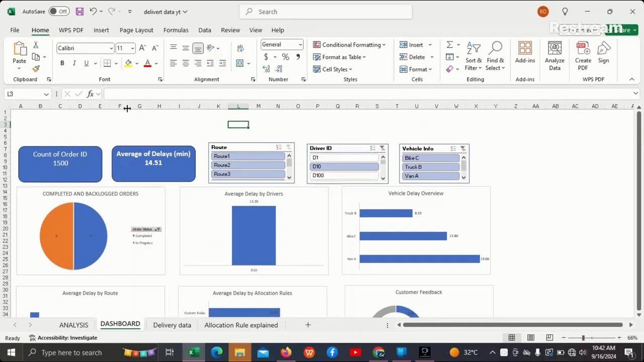
Task: Open the Find & Select menu
Action: [x=495, y=56]
